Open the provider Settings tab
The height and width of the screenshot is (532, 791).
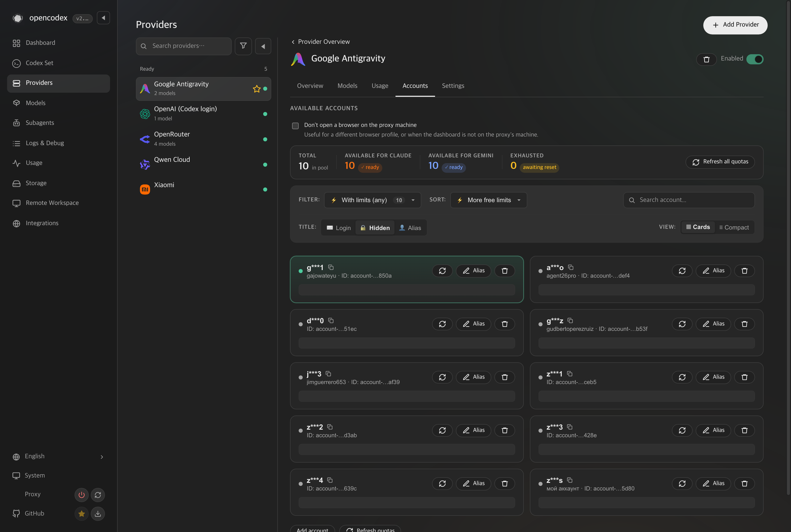(x=453, y=86)
